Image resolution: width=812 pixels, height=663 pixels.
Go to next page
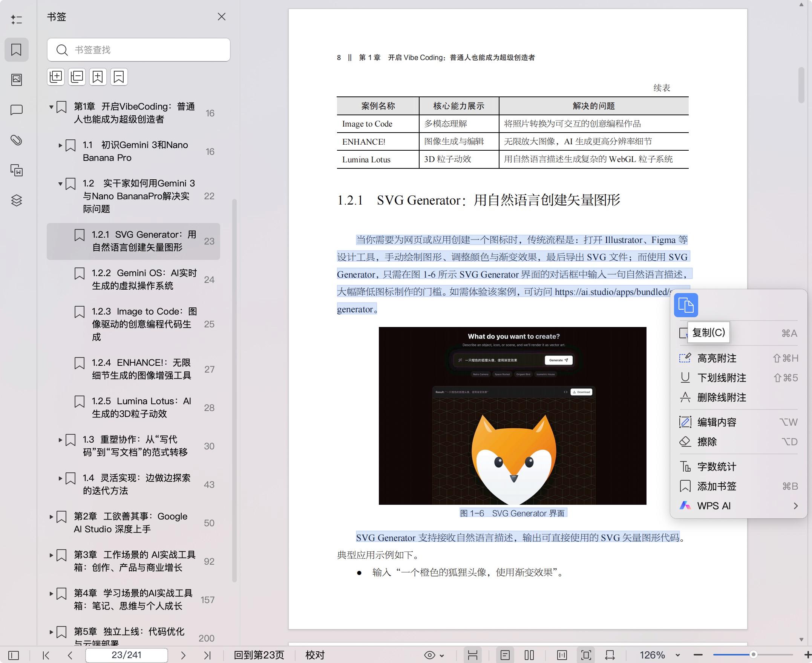click(183, 655)
